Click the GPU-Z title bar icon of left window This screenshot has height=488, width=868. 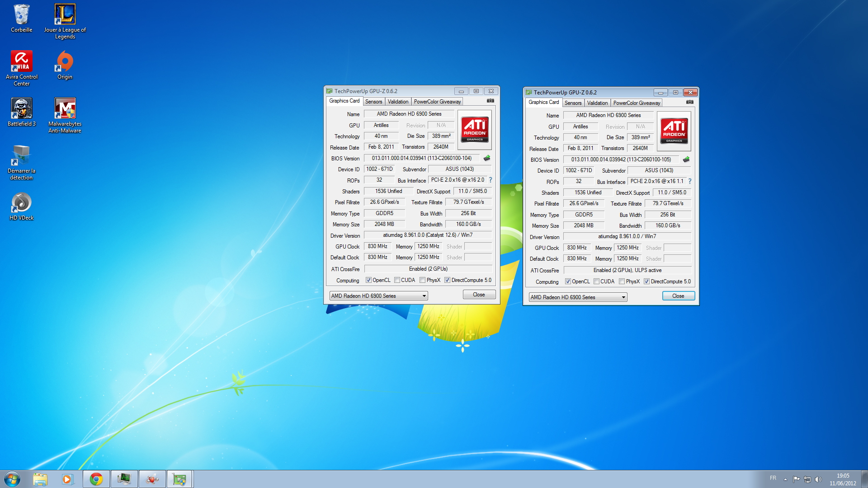(330, 91)
